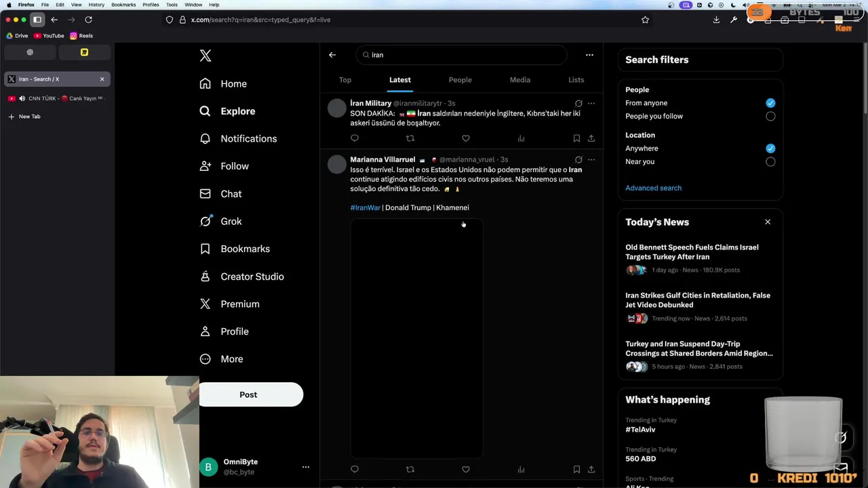Go to Home in sidebar
Viewport: 868px width, 488px height.
tap(223, 84)
